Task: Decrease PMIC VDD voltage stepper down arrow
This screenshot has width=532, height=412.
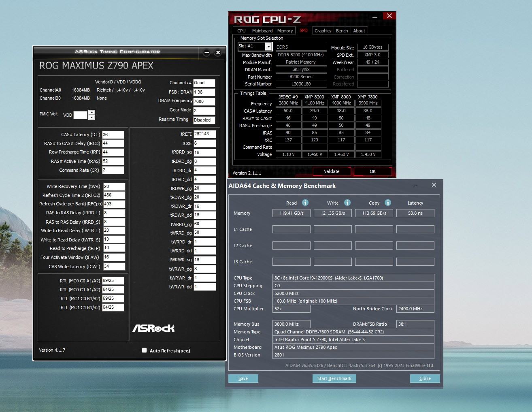Action: click(x=92, y=117)
